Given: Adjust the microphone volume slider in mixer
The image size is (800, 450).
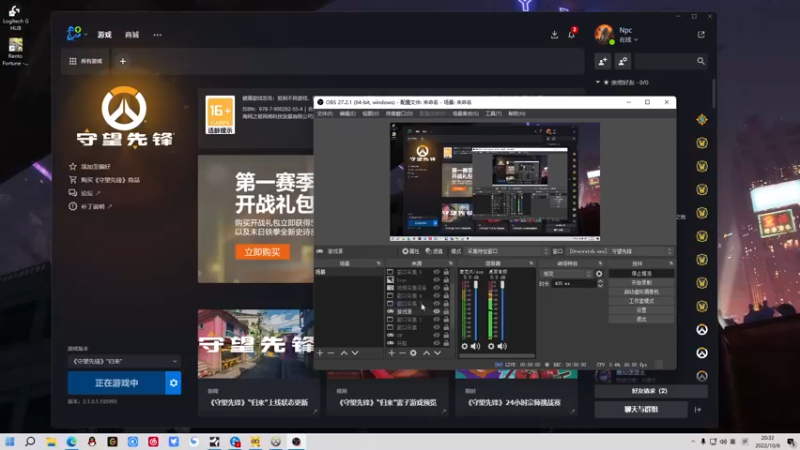Looking at the screenshot, I should click(x=476, y=310).
